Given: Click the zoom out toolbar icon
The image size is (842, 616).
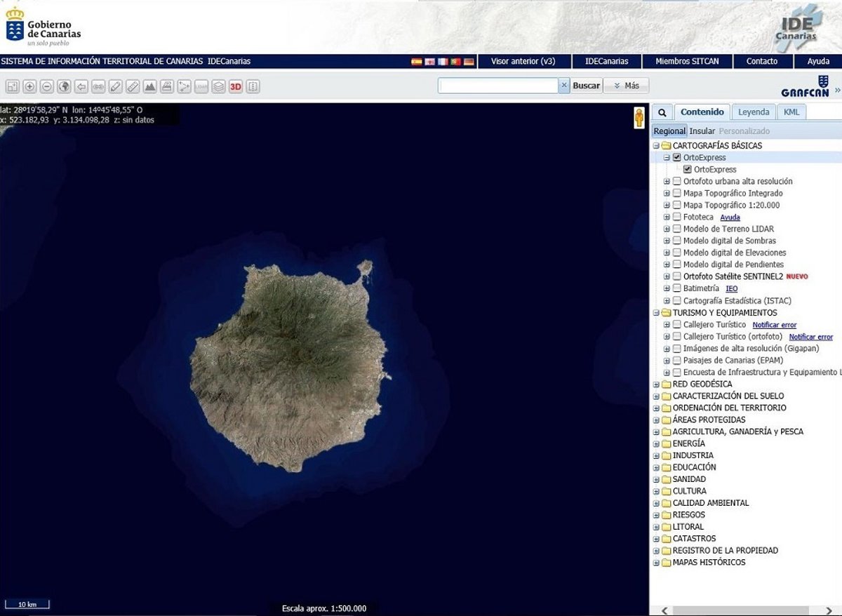Looking at the screenshot, I should (x=46, y=86).
